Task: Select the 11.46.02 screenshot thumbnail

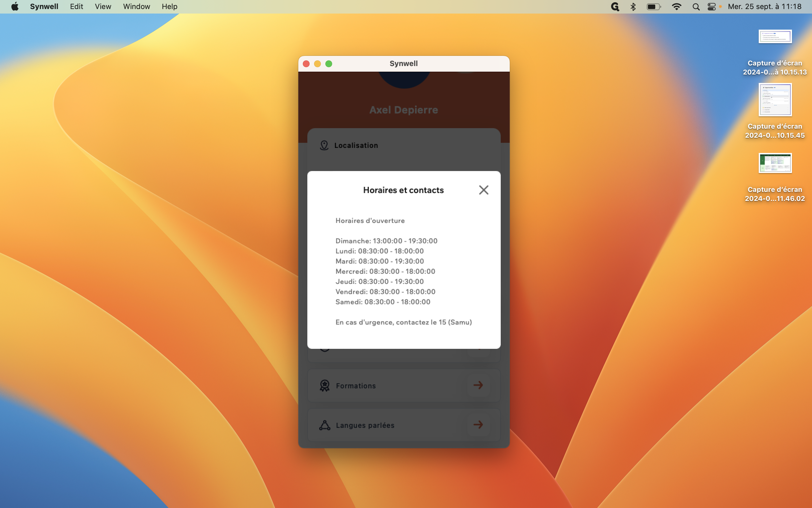Action: (x=775, y=163)
